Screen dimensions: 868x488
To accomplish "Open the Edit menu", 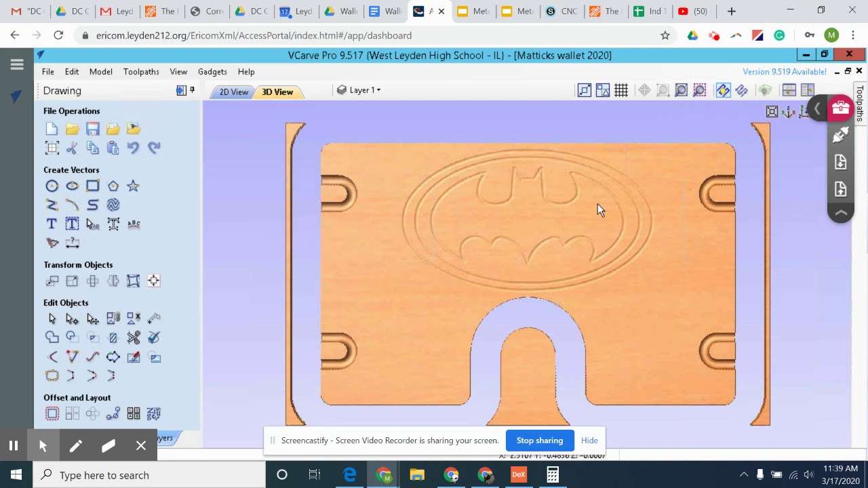I will (72, 72).
